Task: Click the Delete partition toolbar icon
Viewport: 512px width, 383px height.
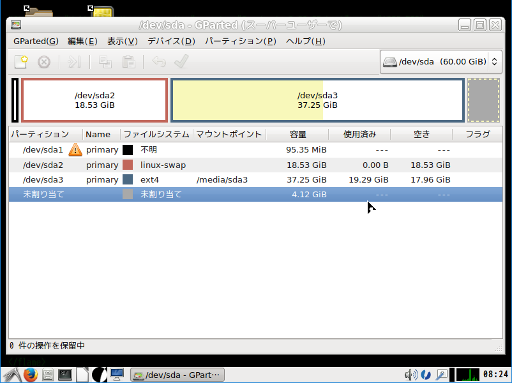Action: pyautogui.click(x=44, y=62)
